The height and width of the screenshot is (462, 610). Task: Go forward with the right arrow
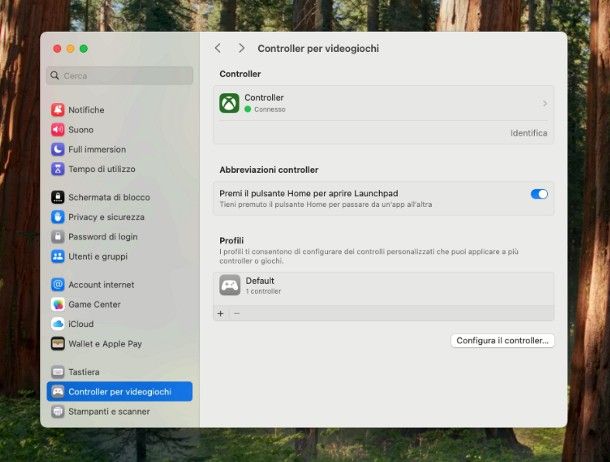pos(242,48)
